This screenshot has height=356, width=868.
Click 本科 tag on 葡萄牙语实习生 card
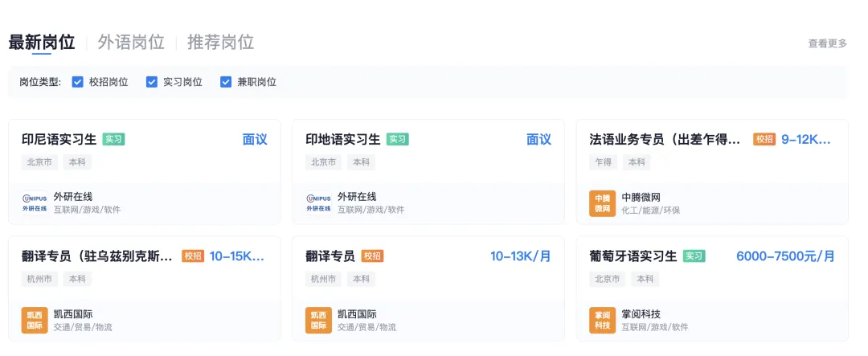(645, 279)
